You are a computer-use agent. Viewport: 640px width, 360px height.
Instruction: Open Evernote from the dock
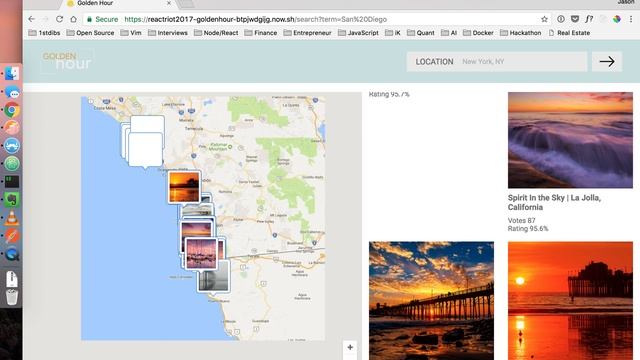pyautogui.click(x=12, y=200)
